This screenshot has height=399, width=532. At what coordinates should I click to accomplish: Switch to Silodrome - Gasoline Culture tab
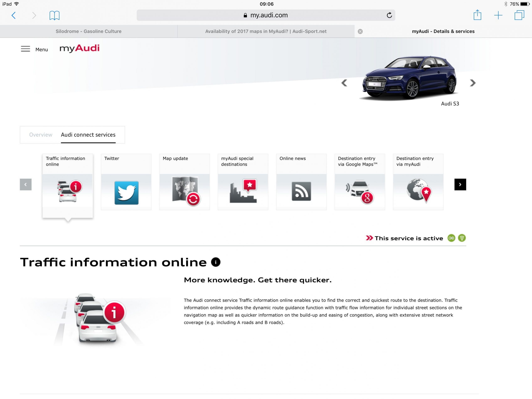click(x=89, y=31)
